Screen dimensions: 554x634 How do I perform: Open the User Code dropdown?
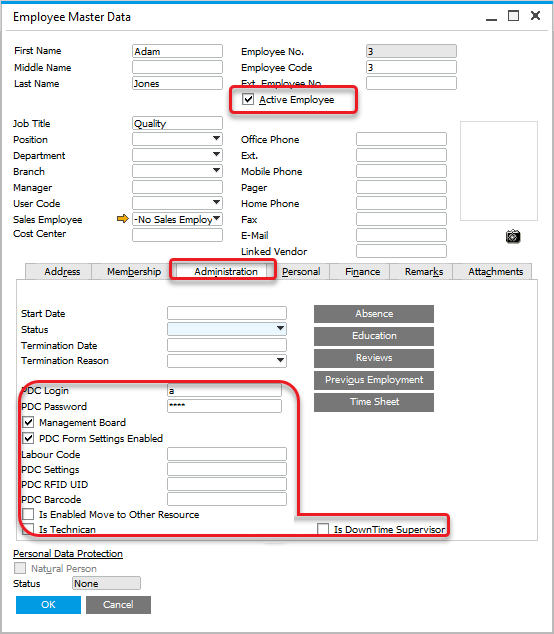217,203
